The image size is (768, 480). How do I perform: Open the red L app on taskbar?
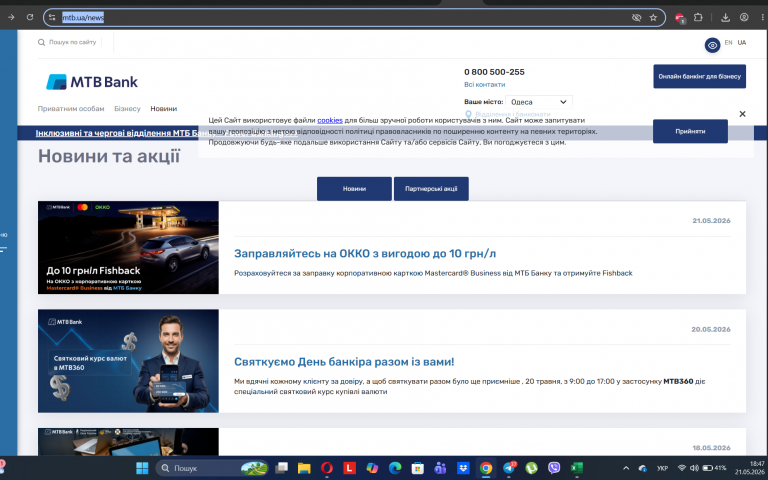pos(349,468)
